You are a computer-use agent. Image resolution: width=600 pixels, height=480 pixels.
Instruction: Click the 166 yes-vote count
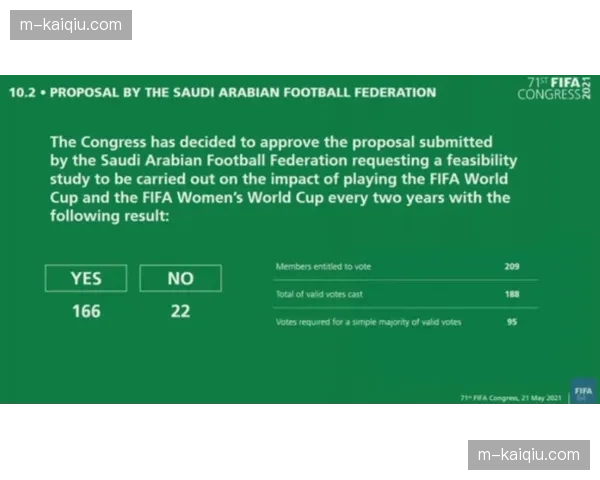86,311
